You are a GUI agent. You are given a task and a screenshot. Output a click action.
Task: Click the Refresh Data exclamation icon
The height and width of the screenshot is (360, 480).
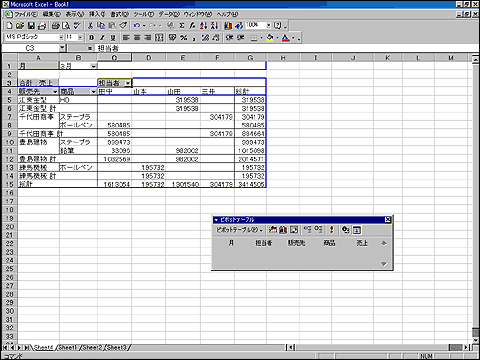click(x=331, y=230)
